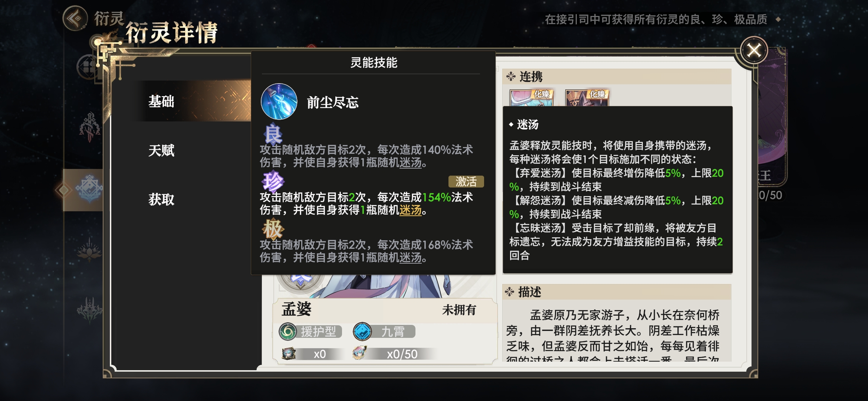868x401 pixels.
Task: Click the 激活 activation label
Action: pos(466,182)
